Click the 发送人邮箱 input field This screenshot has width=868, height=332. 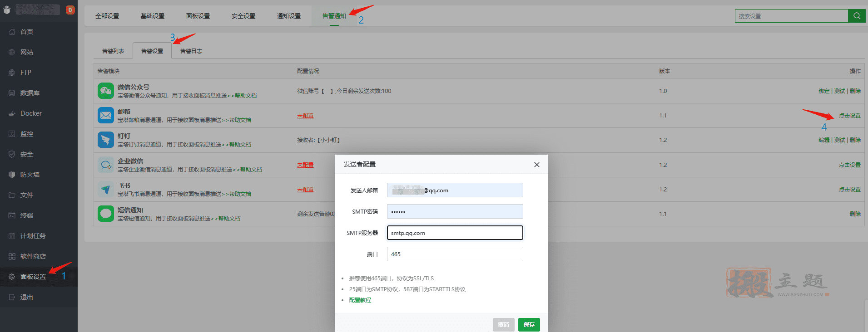click(x=455, y=190)
